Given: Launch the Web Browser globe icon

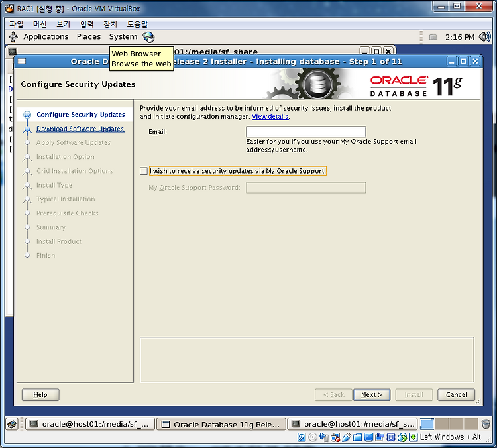Looking at the screenshot, I should point(148,37).
